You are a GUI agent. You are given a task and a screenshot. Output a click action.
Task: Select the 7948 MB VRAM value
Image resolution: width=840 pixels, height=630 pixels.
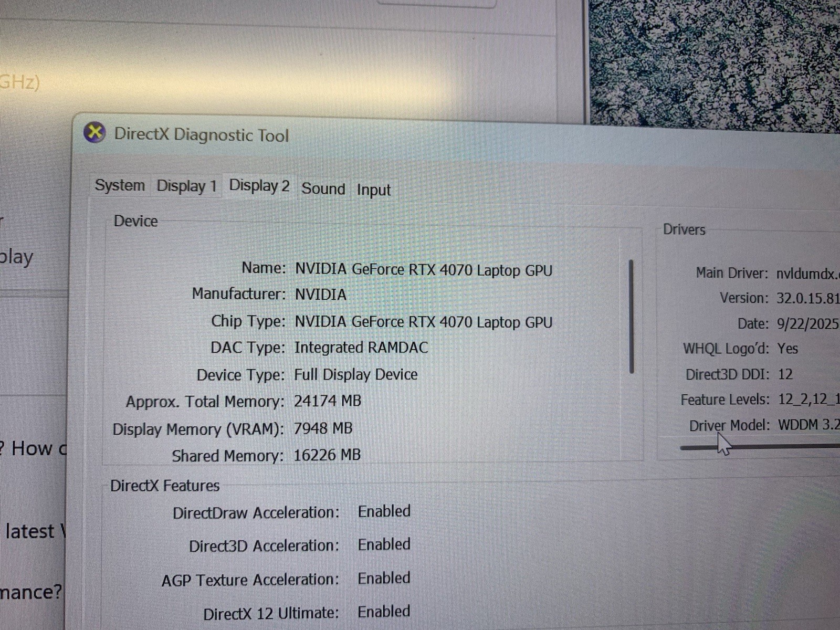tap(323, 428)
